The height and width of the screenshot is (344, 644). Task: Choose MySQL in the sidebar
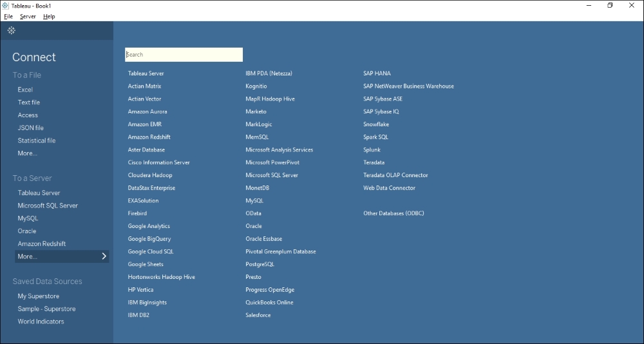tap(28, 218)
